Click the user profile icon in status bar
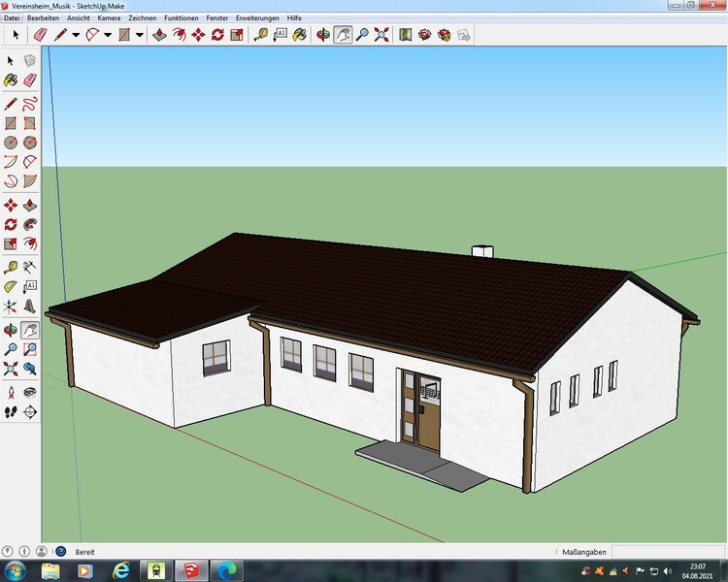This screenshot has width=728, height=582. (42, 551)
